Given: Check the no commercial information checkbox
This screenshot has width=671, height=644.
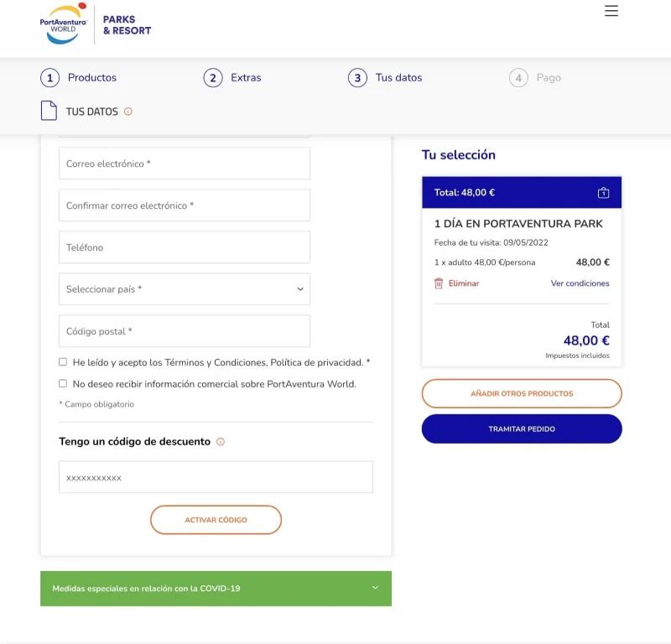Looking at the screenshot, I should pyautogui.click(x=63, y=383).
